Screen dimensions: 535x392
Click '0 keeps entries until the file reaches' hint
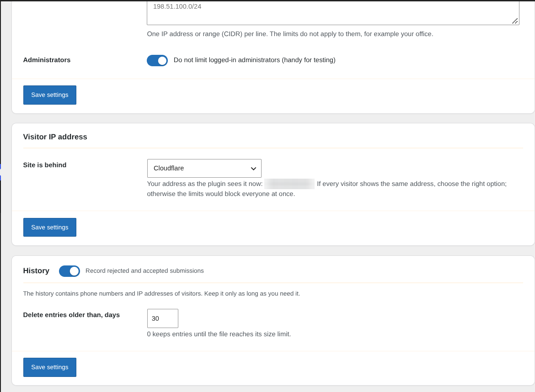pos(219,334)
